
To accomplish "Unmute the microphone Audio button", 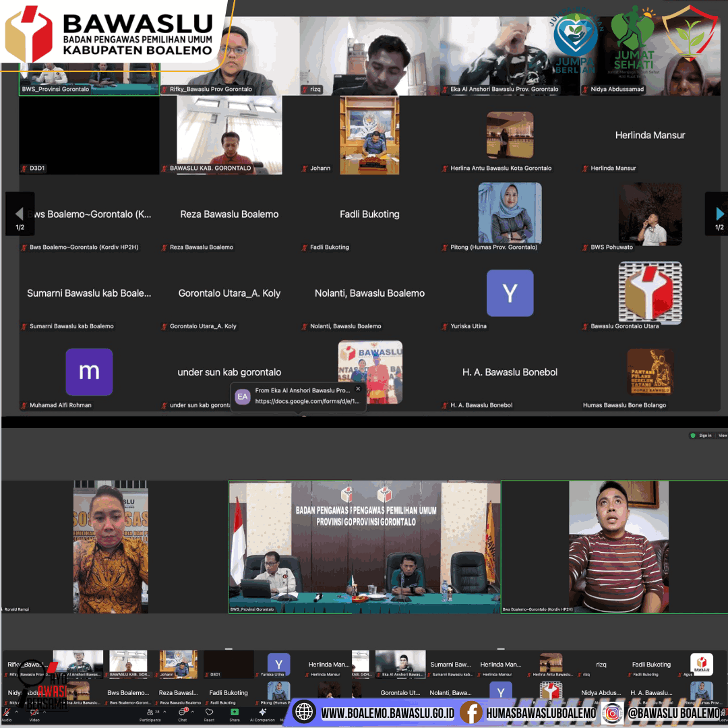I will click(6, 712).
